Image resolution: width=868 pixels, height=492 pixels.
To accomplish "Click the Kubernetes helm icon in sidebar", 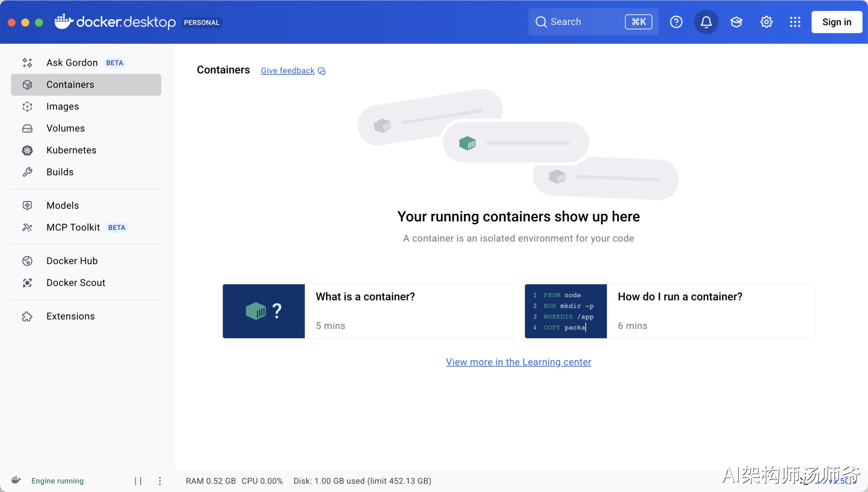I will point(27,150).
